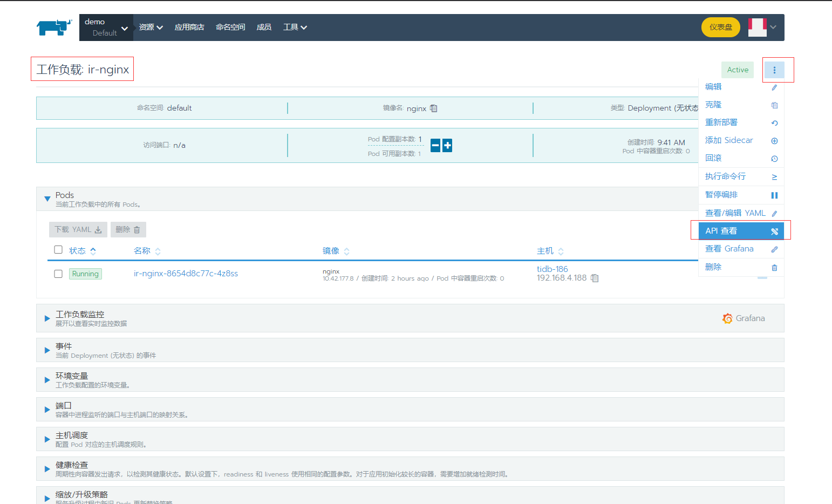Click the clone icon beside 克隆

(774, 105)
